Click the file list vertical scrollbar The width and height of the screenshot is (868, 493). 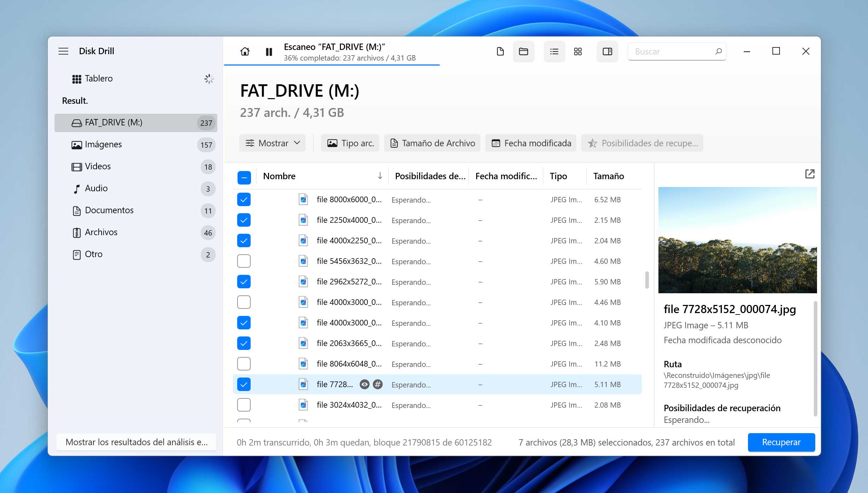[647, 280]
